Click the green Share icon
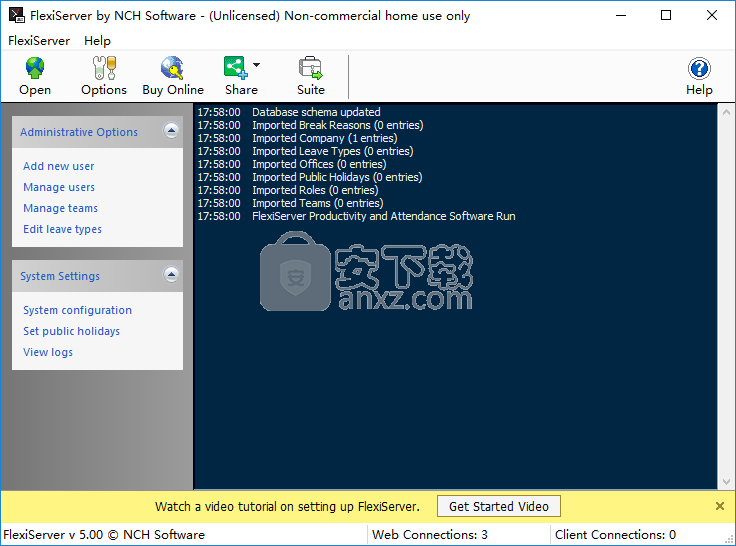736x546 pixels. [235, 68]
